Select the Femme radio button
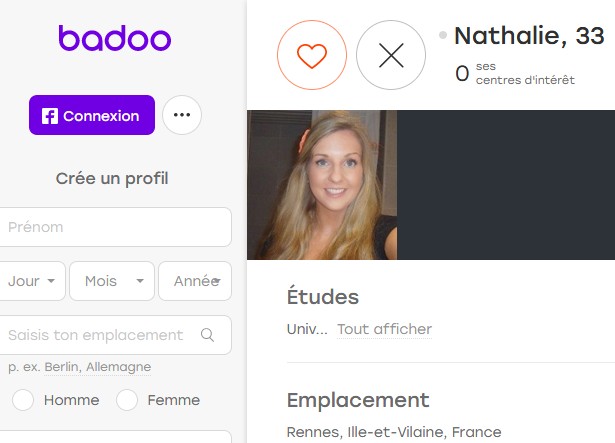 click(x=127, y=400)
